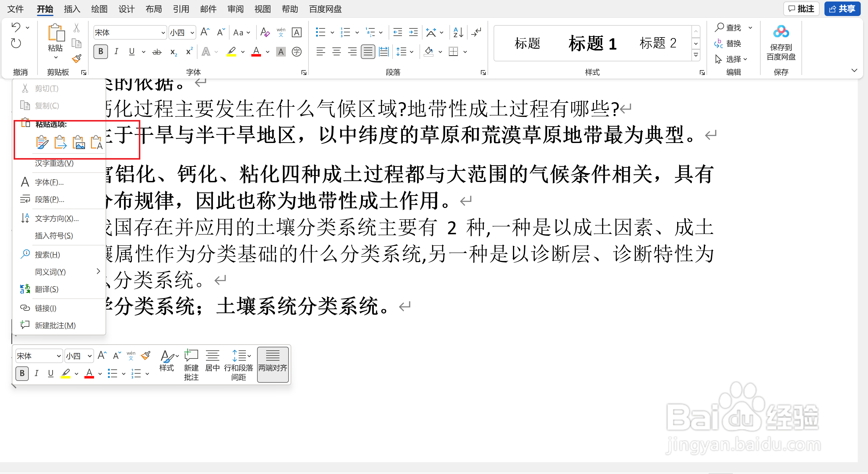Screen dimensions: 868x474
Task: Toggle Bold in the ribbon
Action: pos(100,52)
